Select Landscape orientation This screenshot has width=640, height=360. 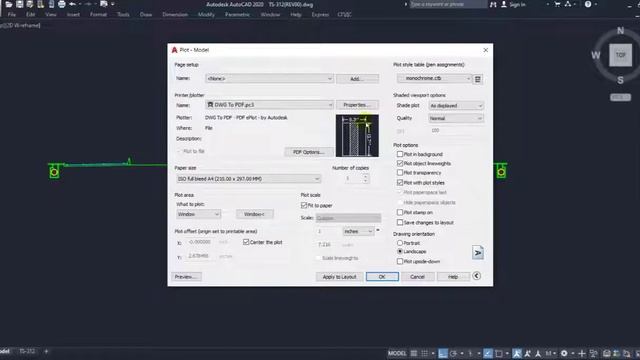tap(400, 251)
